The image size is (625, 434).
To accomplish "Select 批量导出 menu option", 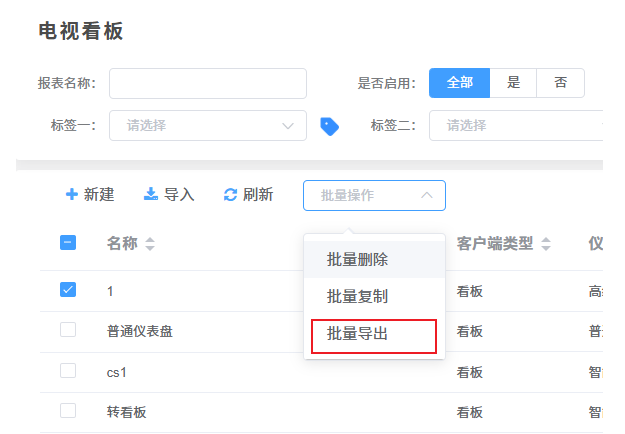I will (x=358, y=334).
